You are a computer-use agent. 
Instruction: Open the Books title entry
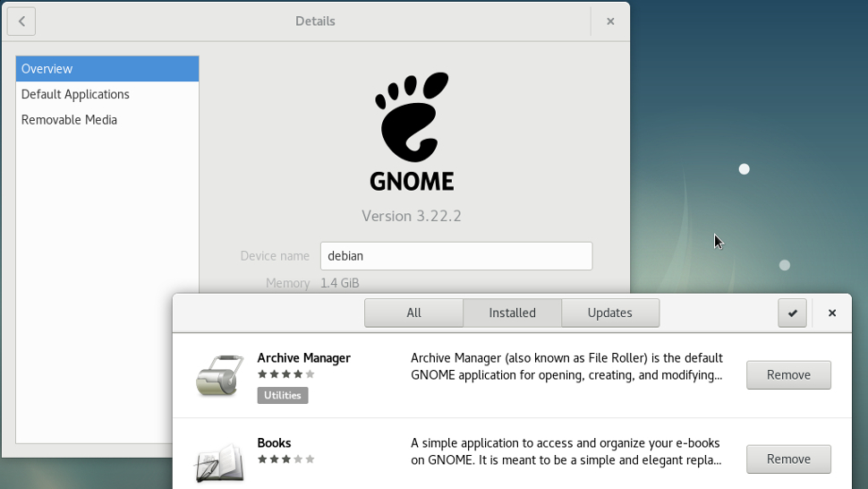pos(274,443)
